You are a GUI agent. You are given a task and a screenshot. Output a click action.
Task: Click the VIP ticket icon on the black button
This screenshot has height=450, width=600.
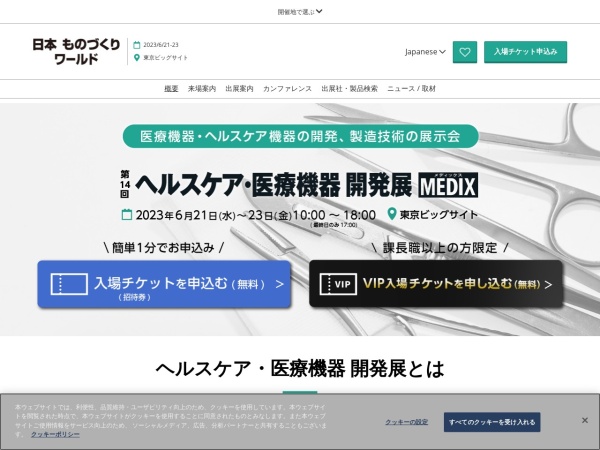[x=338, y=284]
